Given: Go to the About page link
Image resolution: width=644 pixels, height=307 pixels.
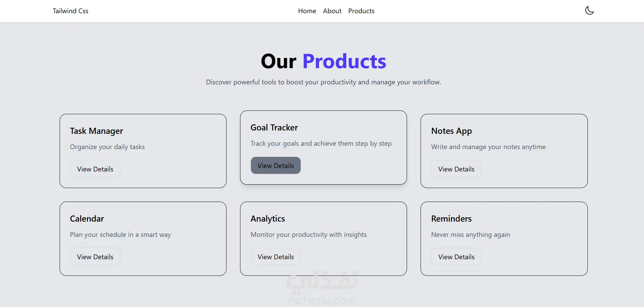Looking at the screenshot, I should [x=332, y=11].
